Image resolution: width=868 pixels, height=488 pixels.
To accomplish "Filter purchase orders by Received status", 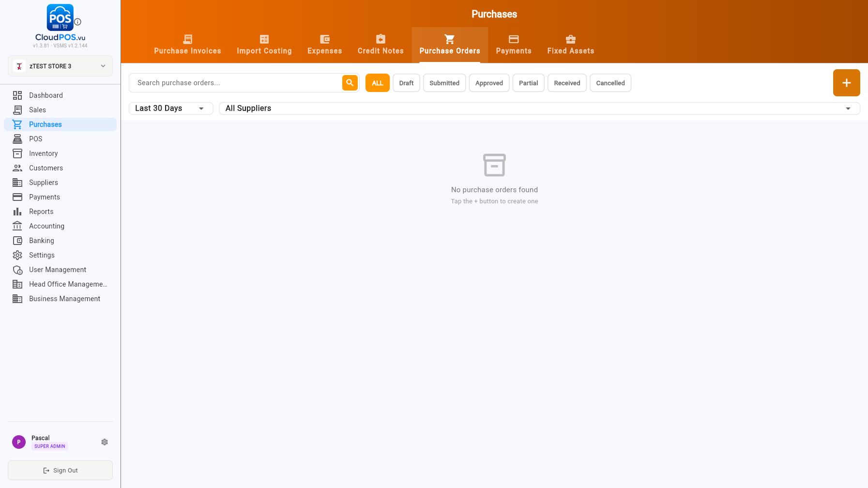I will (x=567, y=83).
